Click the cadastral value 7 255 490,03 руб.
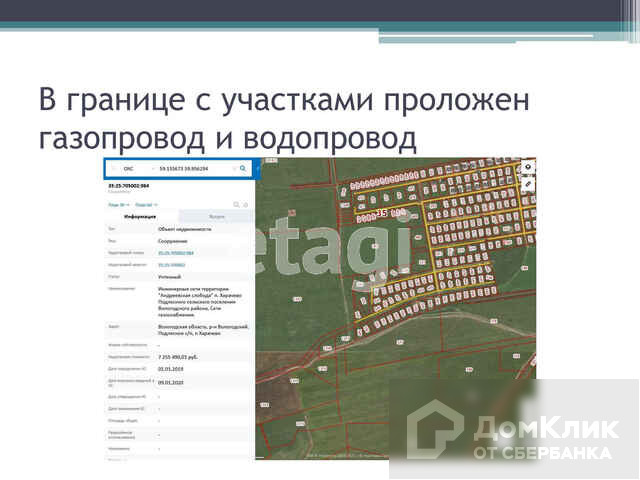 178,357
